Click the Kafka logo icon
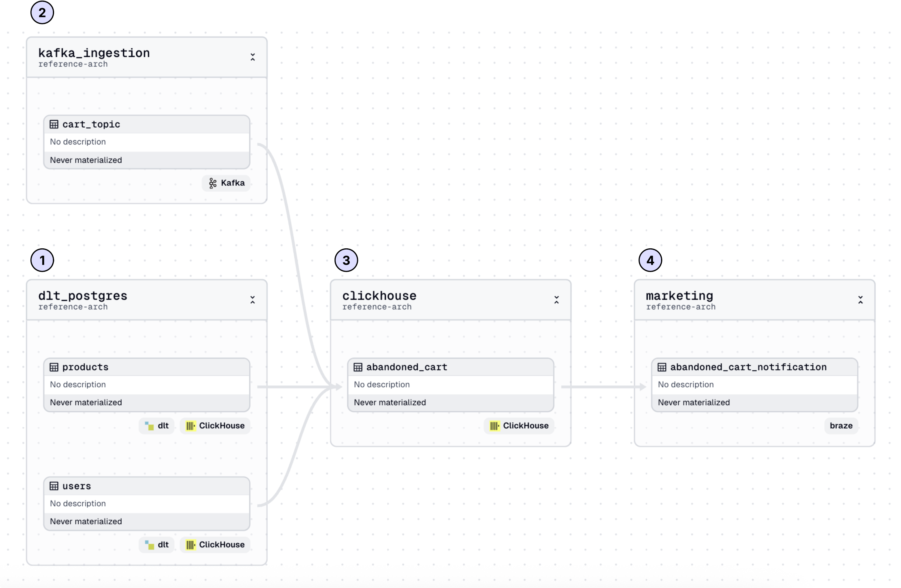This screenshot has width=901, height=588. tap(213, 183)
